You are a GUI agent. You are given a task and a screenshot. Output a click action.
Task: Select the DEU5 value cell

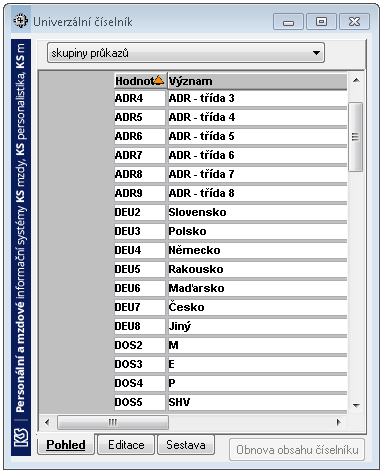pyautogui.click(x=140, y=269)
